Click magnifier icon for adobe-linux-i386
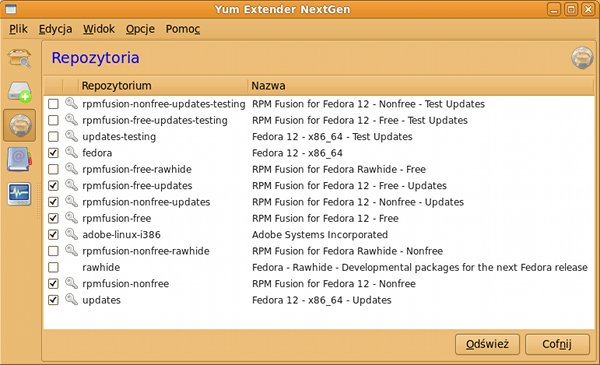Image resolution: width=600 pixels, height=365 pixels. click(x=71, y=234)
